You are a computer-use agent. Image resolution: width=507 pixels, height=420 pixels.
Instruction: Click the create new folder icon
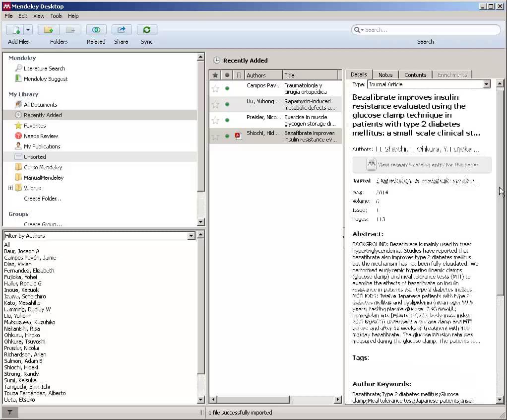click(49, 30)
